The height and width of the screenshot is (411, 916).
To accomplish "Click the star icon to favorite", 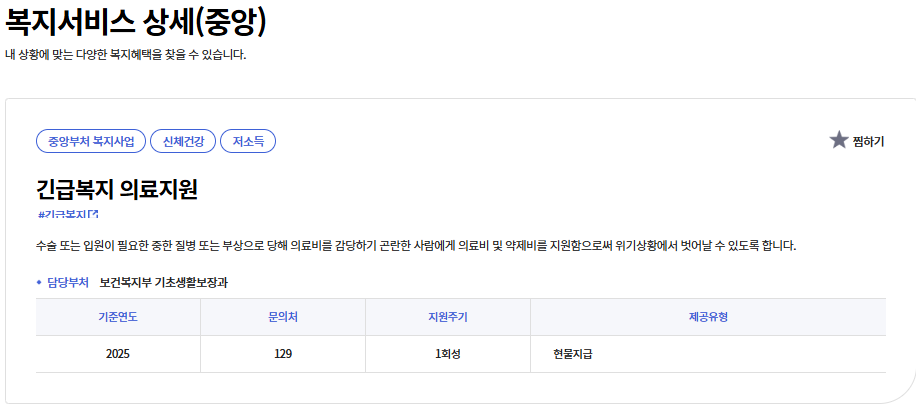I will pos(838,141).
